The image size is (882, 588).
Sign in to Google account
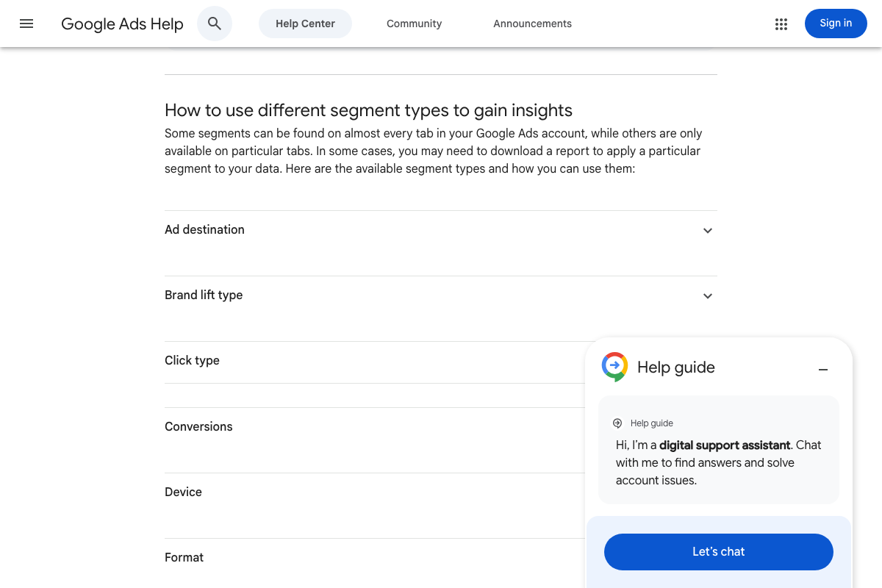(x=836, y=24)
